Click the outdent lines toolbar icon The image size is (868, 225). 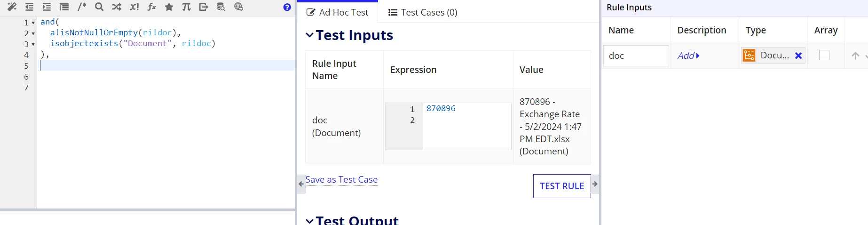pyautogui.click(x=29, y=7)
